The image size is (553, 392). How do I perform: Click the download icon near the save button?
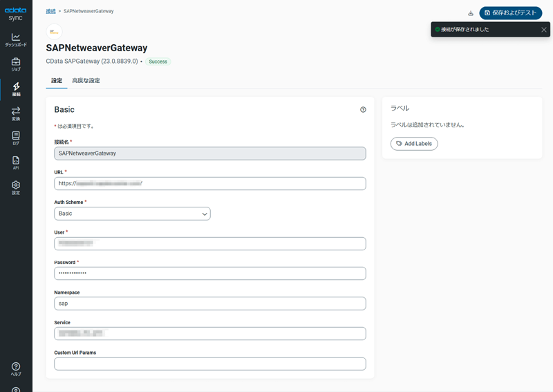tap(471, 13)
